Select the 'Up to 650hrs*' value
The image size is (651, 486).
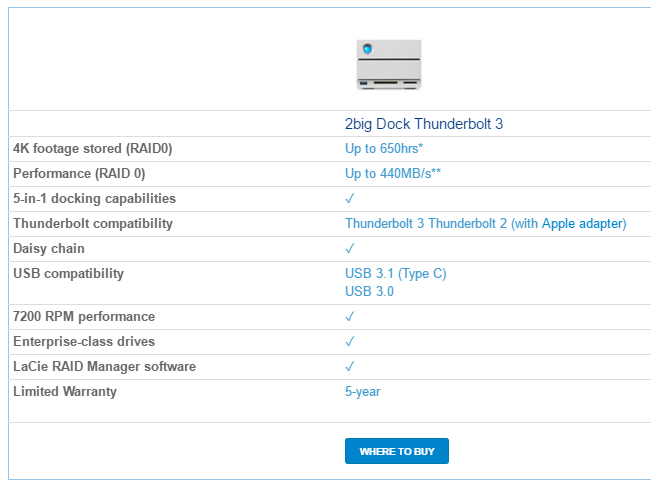pyautogui.click(x=384, y=149)
